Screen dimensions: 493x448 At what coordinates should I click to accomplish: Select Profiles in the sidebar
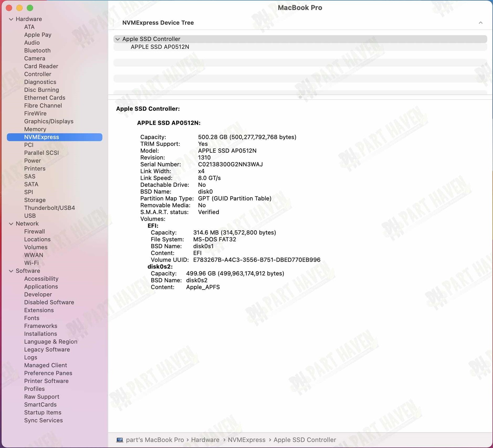(x=34, y=389)
